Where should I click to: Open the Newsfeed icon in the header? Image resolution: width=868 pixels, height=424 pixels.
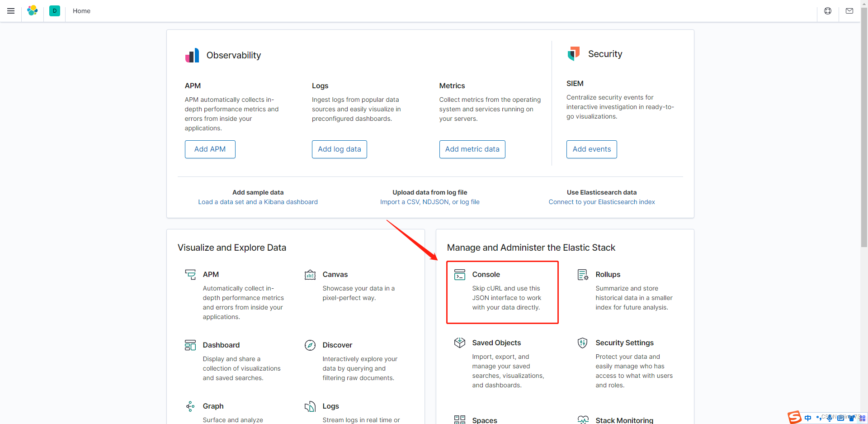(849, 10)
